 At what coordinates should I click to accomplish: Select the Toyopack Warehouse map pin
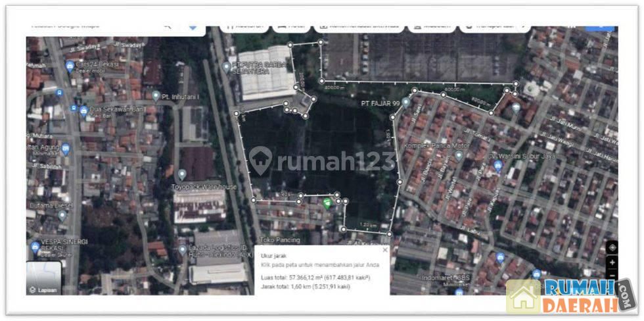point(182,174)
